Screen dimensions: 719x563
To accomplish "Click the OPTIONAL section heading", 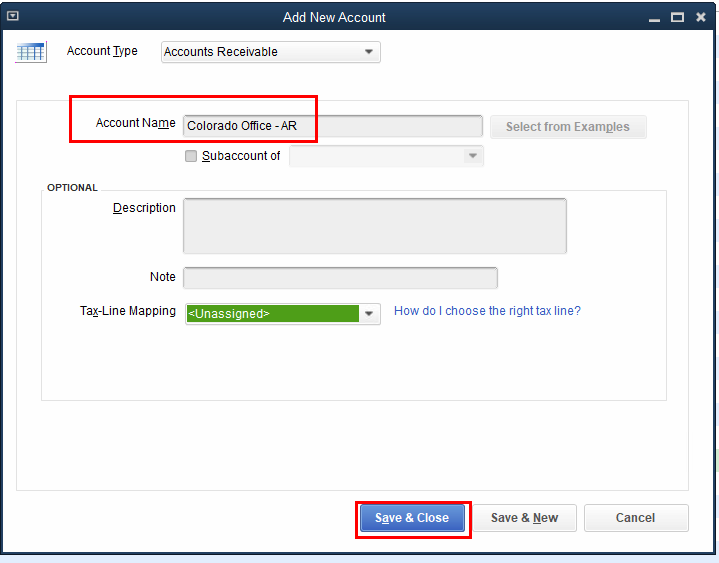I will click(72, 188).
